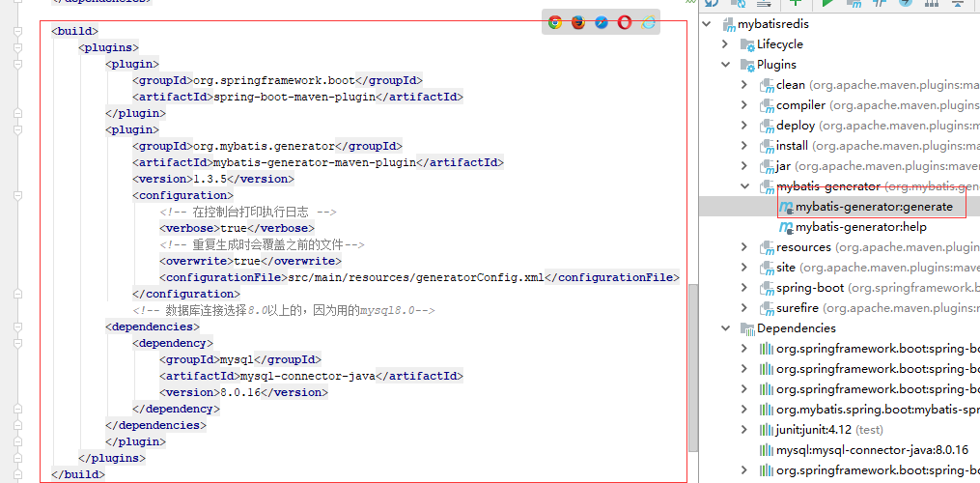980x483 pixels.
Task: Click spring-boot-maven-plugin artifactId text
Action: (x=294, y=97)
